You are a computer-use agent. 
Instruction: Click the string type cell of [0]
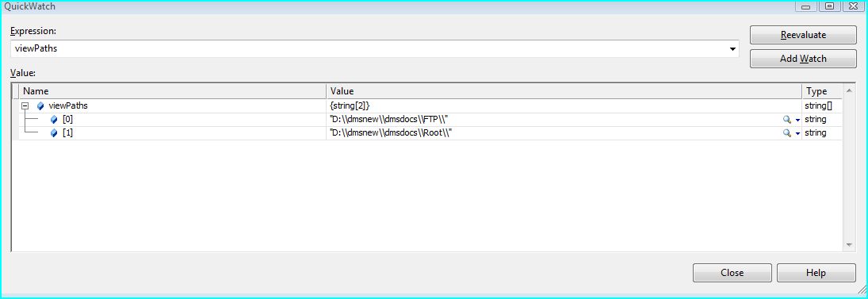click(815, 119)
